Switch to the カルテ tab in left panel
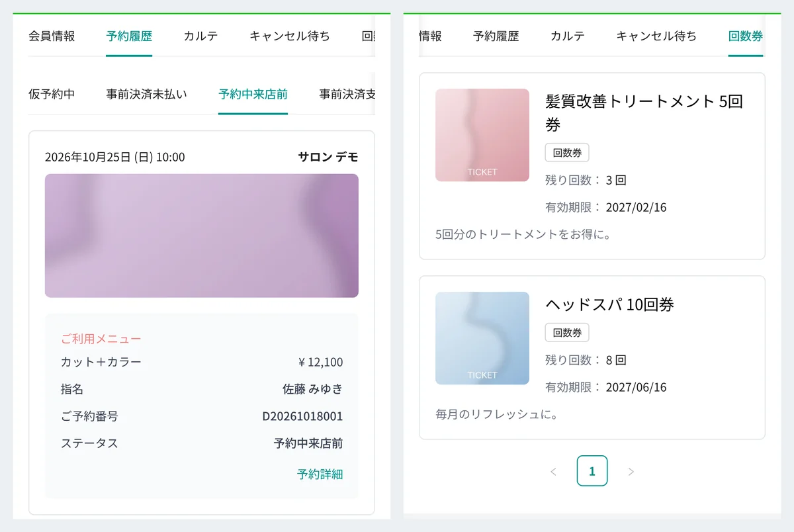 [200, 36]
